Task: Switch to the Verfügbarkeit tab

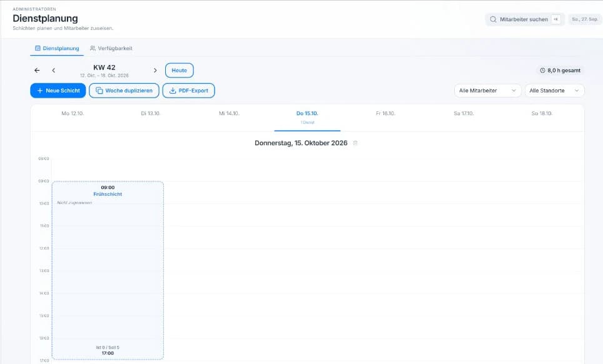Action: point(111,48)
